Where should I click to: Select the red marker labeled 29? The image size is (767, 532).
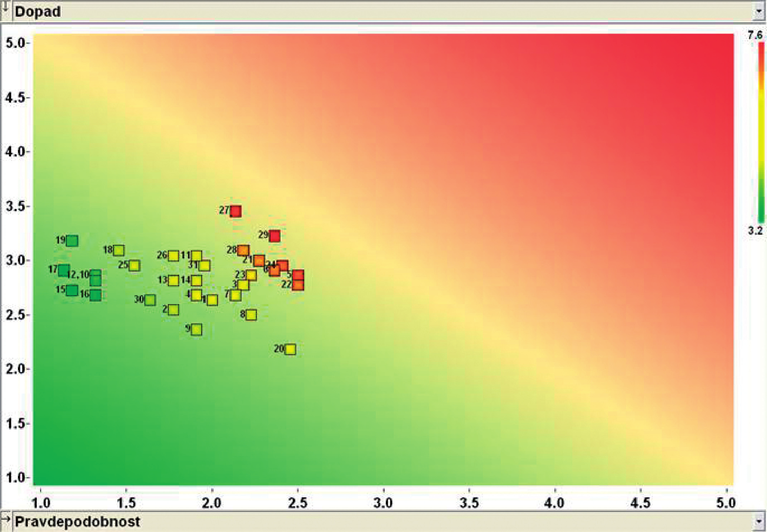coord(275,236)
